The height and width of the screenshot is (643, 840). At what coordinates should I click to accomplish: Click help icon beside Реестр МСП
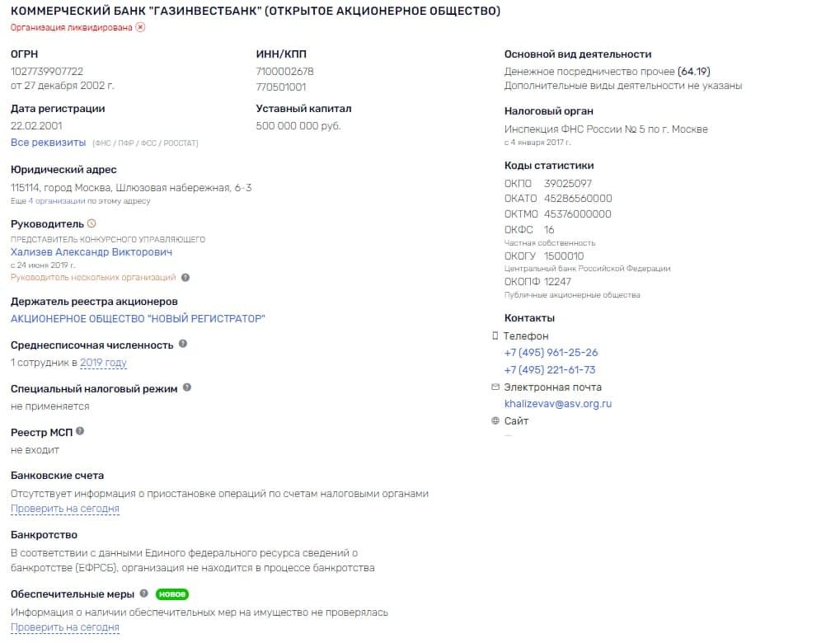click(x=80, y=431)
